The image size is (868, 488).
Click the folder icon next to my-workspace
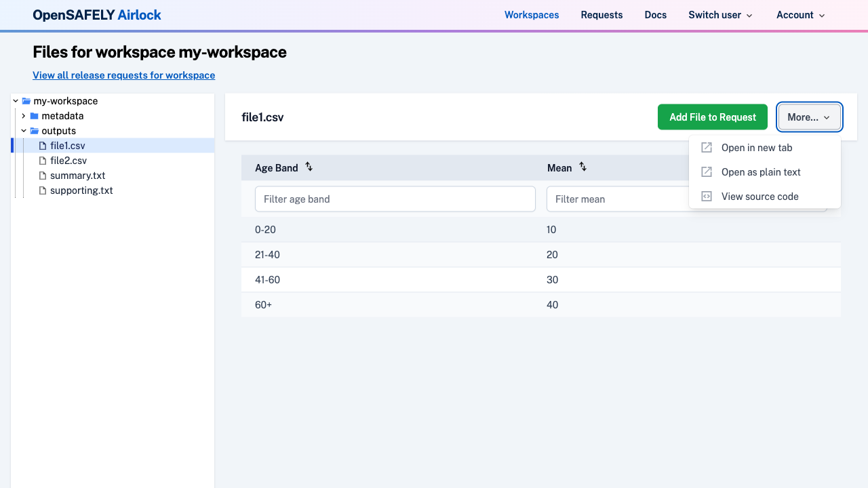click(25, 100)
